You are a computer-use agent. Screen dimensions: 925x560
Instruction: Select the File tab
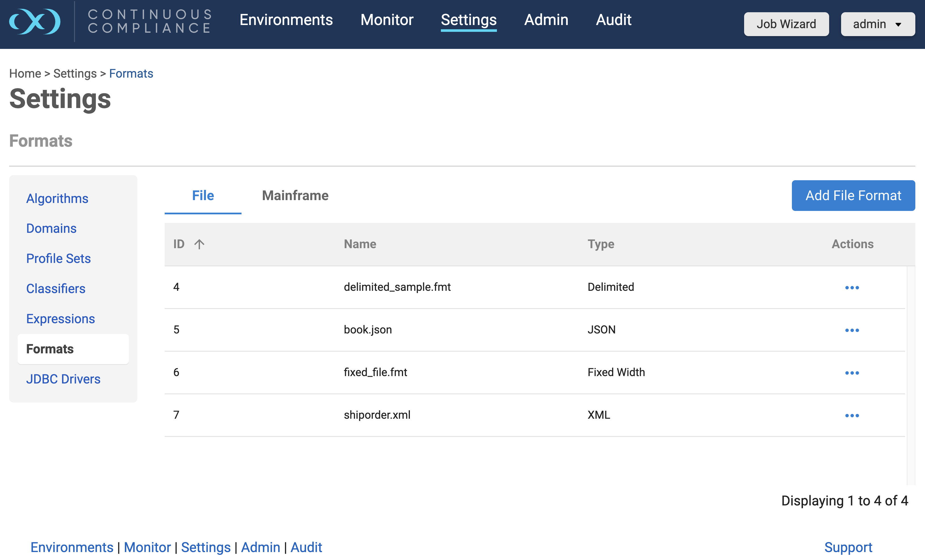(203, 195)
